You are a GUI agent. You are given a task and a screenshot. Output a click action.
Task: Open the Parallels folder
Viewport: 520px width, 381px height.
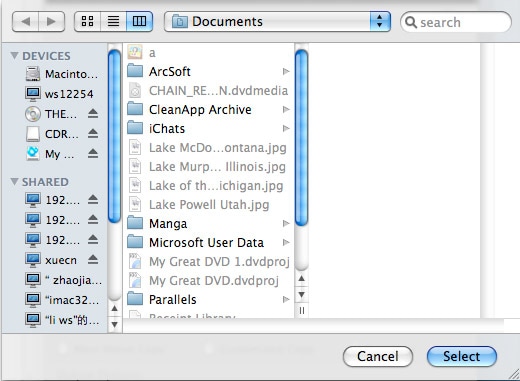(172, 299)
